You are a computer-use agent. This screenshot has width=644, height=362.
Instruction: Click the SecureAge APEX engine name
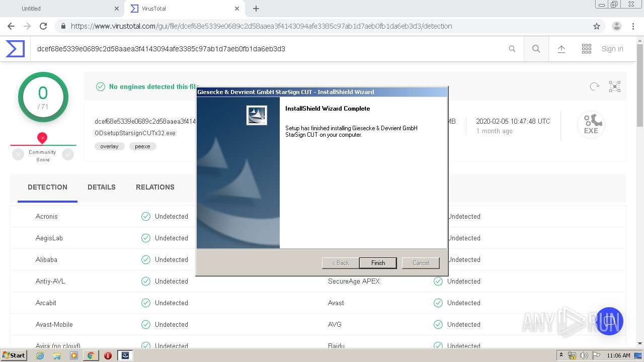[x=354, y=281]
